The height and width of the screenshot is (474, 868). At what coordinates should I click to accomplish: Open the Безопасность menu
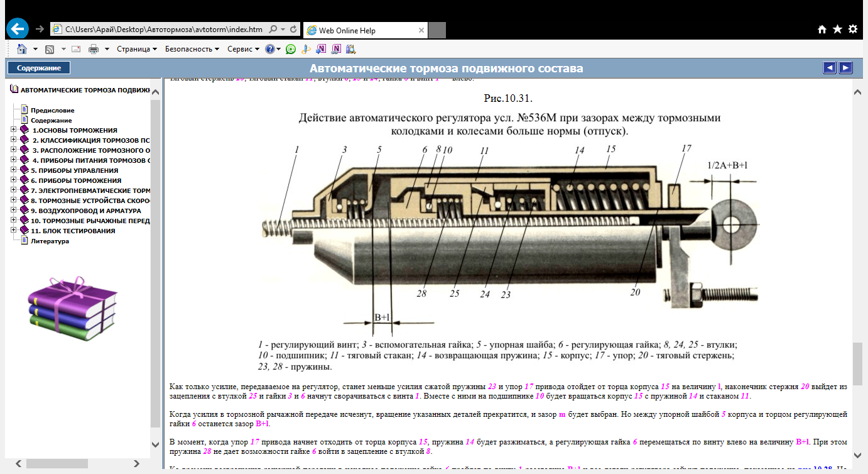click(192, 49)
